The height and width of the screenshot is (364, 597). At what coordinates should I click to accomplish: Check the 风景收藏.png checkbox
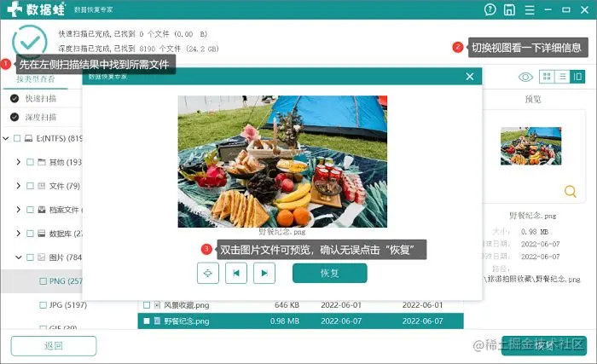[147, 305]
